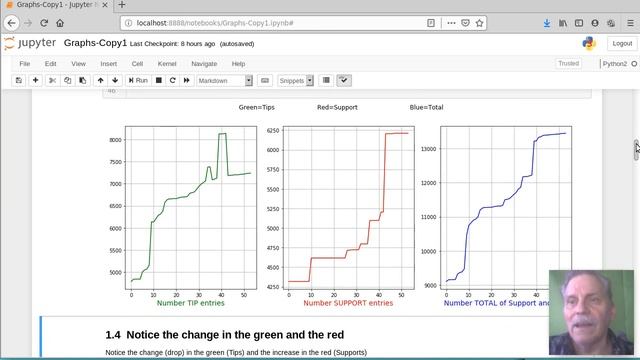Cut selected cells with scissors icon
The height and width of the screenshot is (360, 640).
tap(52, 80)
